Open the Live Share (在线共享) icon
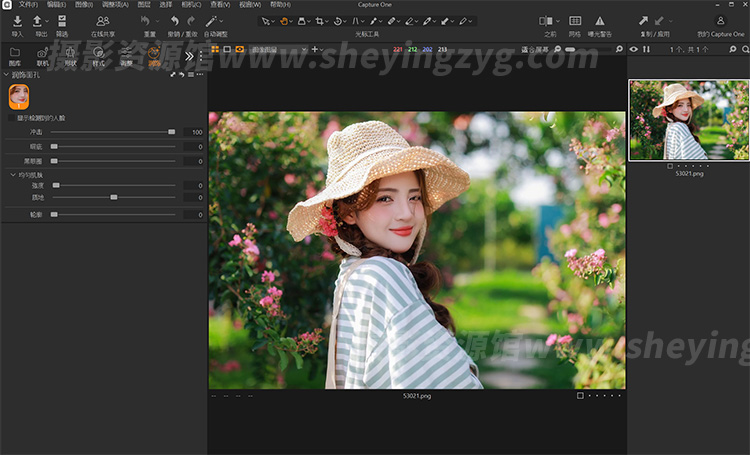Viewport: 750px width, 455px height. [x=104, y=21]
